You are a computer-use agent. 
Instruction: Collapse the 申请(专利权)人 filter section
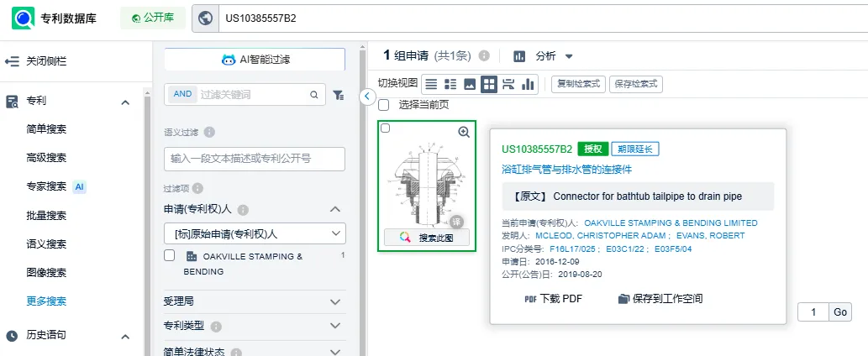(335, 210)
